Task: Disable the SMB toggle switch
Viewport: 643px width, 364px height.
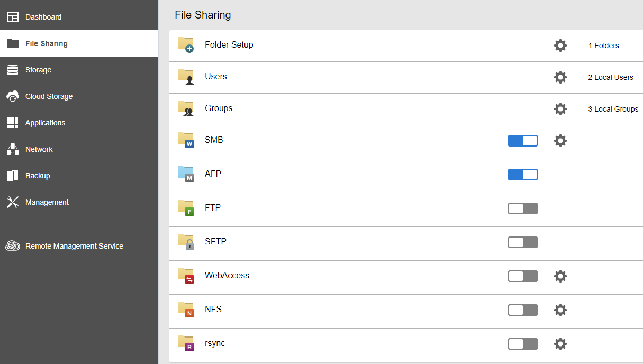Action: [x=522, y=141]
